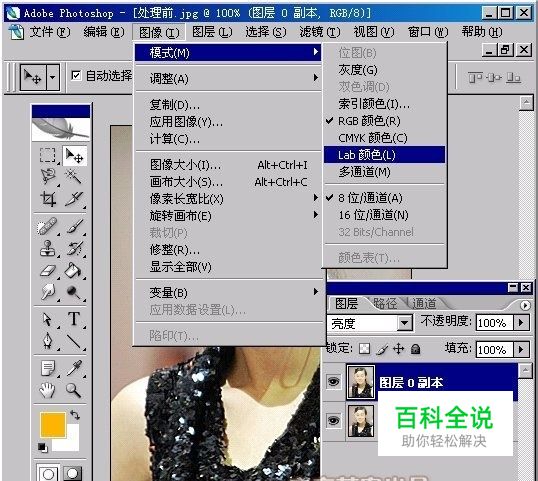The height and width of the screenshot is (481, 538).
Task: Switch to Standard mode editing
Action: tap(48, 474)
